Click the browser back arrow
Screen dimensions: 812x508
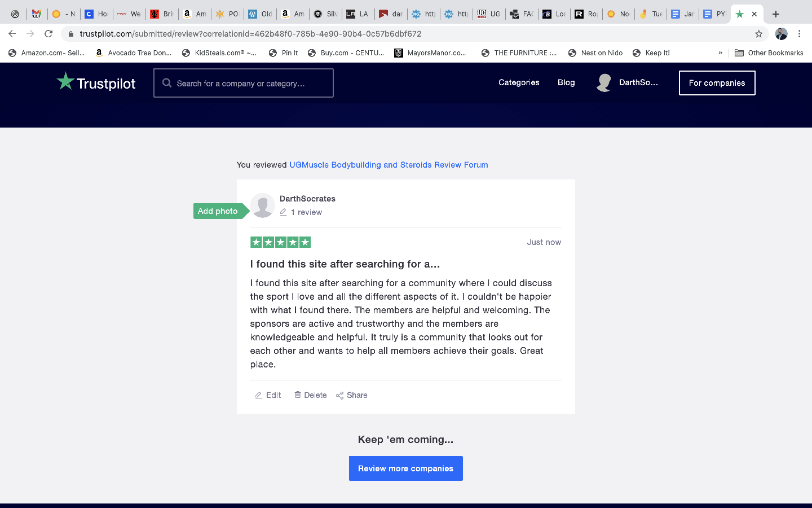tap(12, 34)
